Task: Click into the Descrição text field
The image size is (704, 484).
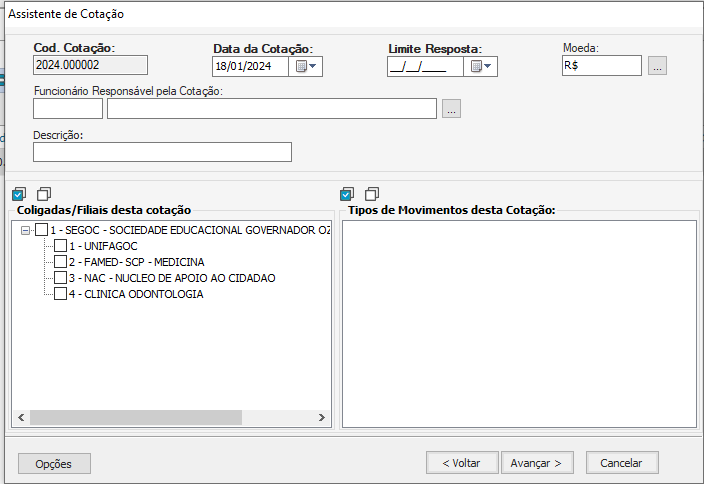Action: point(162,152)
